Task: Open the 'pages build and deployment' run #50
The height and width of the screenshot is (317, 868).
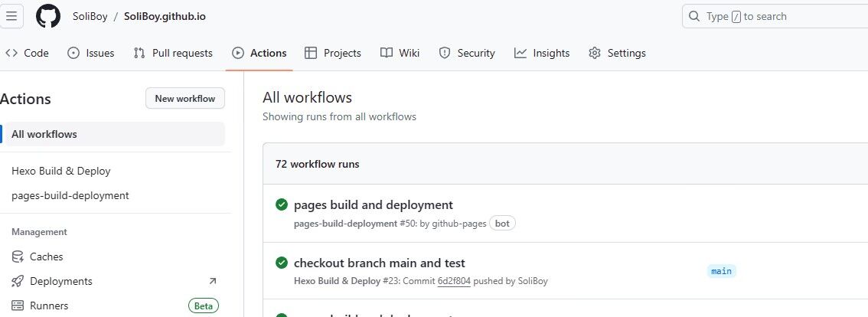Action: pyautogui.click(x=373, y=205)
